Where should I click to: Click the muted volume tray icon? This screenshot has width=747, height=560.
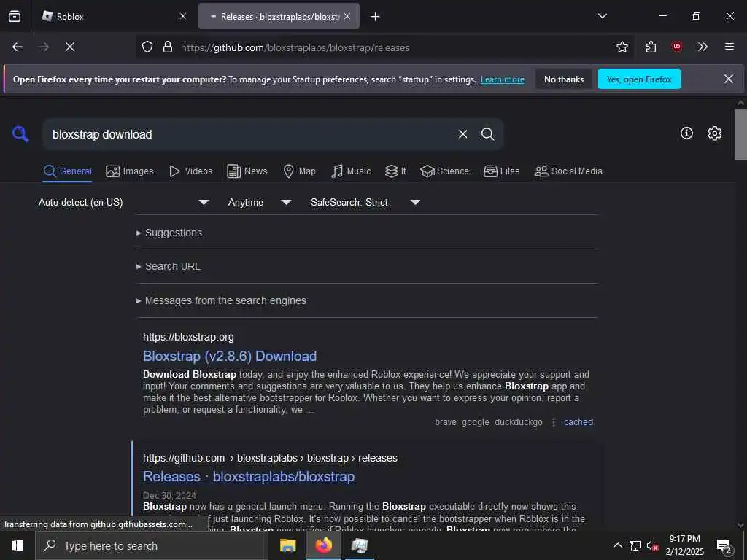tap(652, 545)
